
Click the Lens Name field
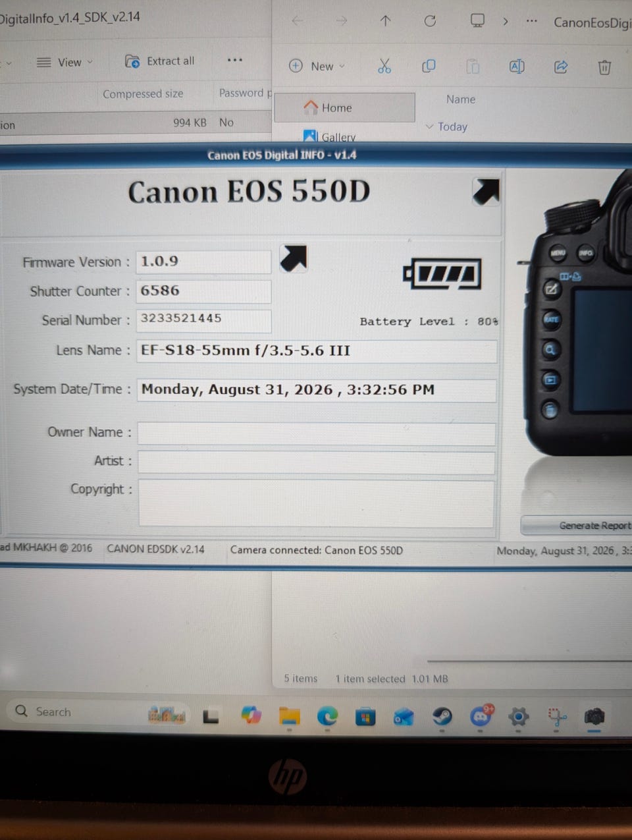317,351
